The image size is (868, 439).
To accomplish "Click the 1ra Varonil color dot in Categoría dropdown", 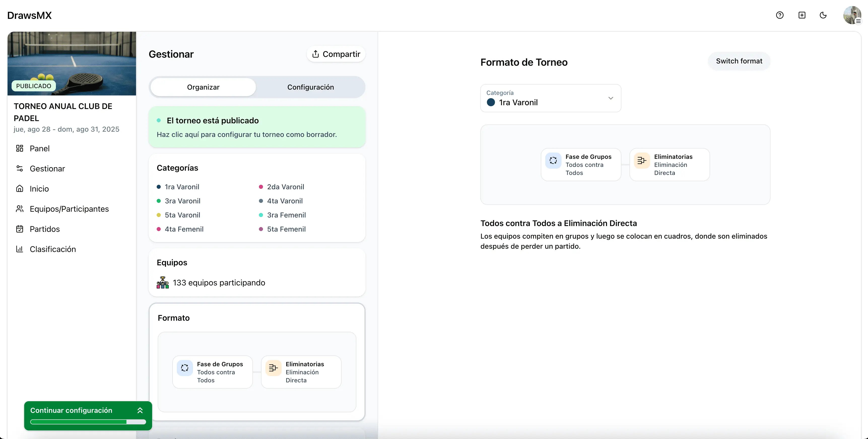I will [491, 102].
